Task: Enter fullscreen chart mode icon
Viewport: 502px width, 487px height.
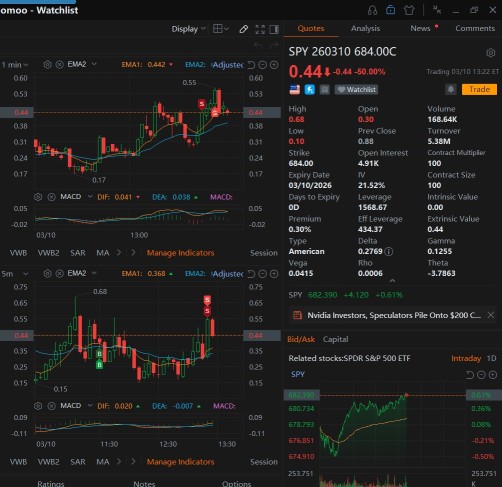Action: click(260, 29)
